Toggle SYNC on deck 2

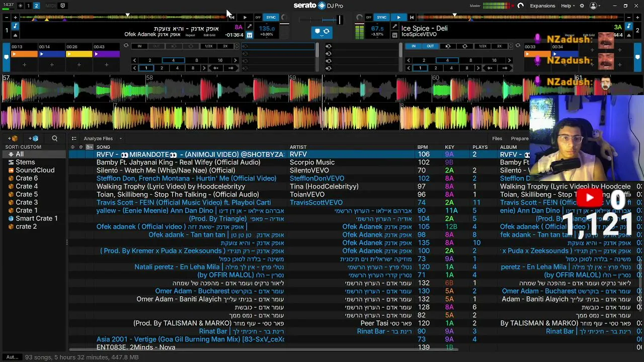pyautogui.click(x=382, y=18)
